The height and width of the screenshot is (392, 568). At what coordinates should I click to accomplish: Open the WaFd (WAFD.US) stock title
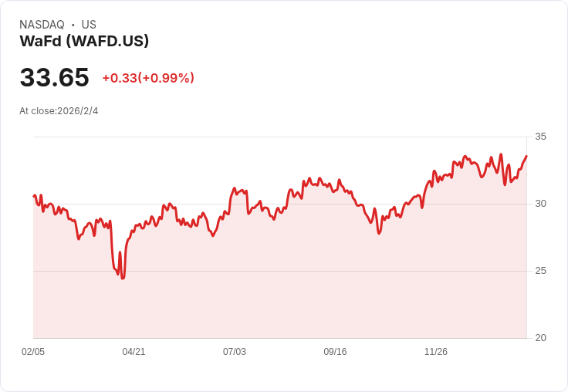(84, 41)
